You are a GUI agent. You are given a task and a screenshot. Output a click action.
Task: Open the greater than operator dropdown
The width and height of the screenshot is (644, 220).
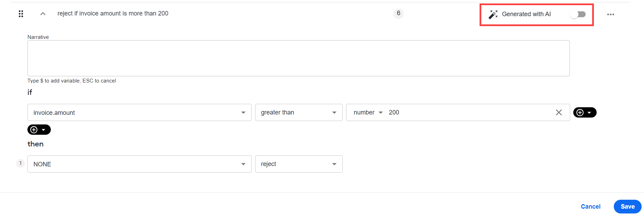pos(299,112)
